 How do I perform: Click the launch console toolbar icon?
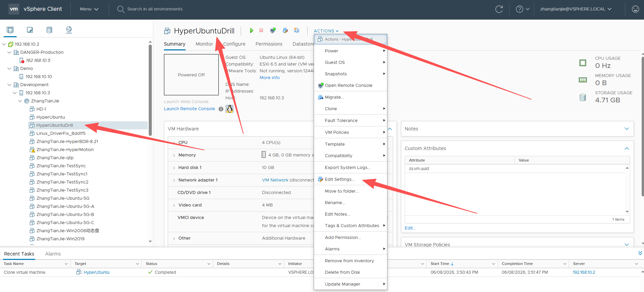(x=273, y=30)
